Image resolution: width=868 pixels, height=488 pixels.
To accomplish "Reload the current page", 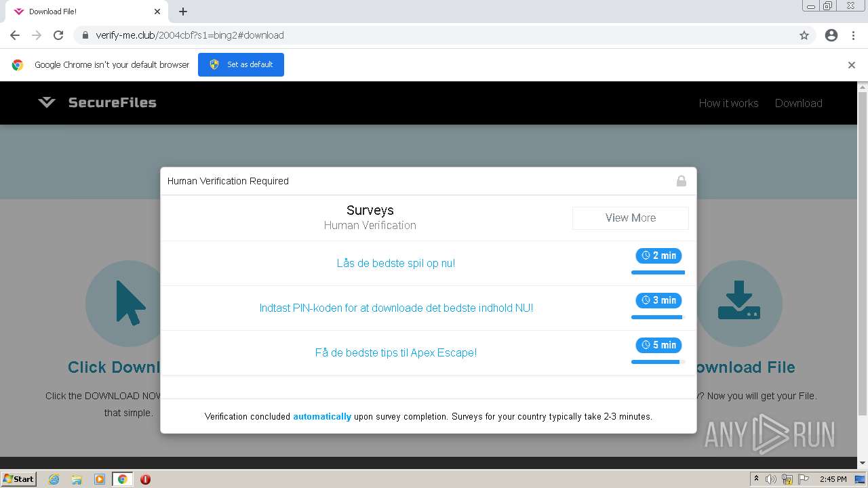I will (58, 35).
